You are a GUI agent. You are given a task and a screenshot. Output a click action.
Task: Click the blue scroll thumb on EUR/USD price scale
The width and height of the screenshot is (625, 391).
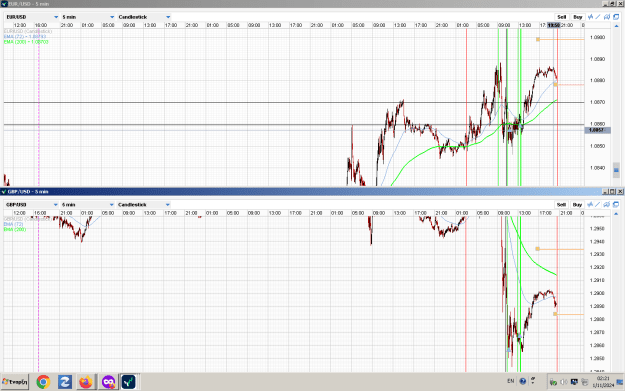pyautogui.click(x=616, y=170)
